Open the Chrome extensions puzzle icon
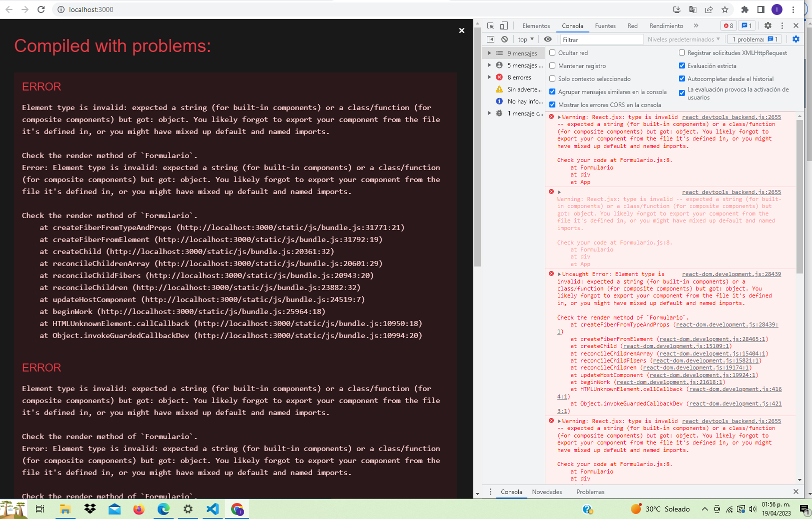This screenshot has width=812, height=519. click(744, 9)
